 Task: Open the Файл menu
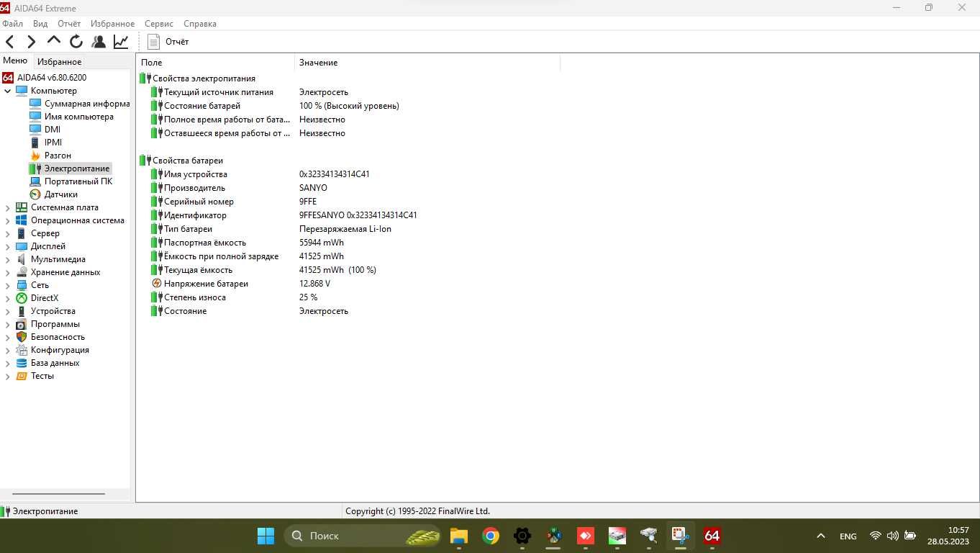click(x=13, y=24)
